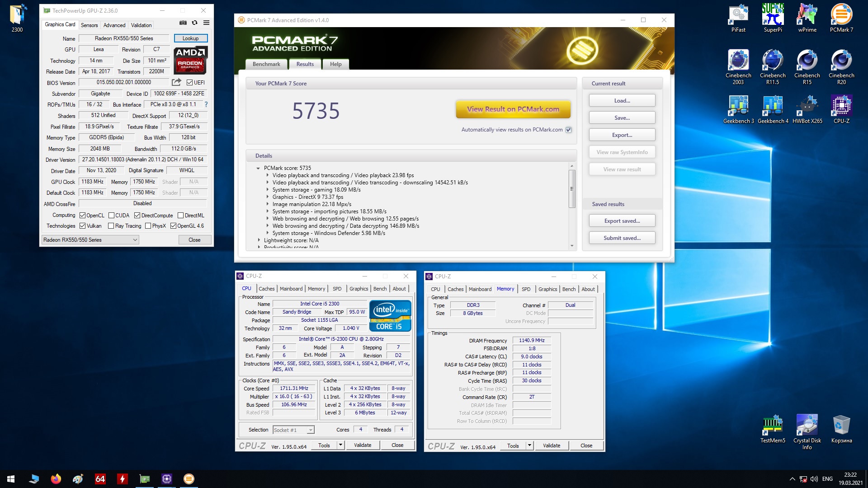Viewport: 868px width, 488px height.
Task: Expand the Graphics - DirectX 9 result
Action: [x=268, y=197]
